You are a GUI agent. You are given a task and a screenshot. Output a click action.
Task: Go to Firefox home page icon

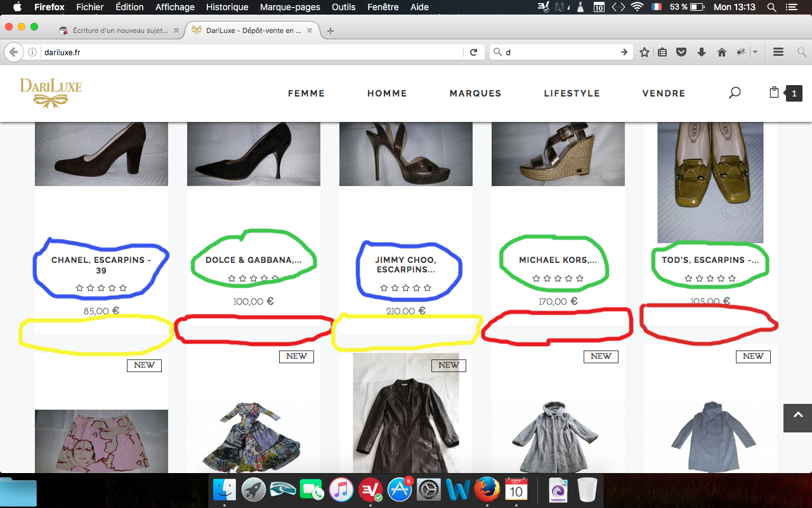[721, 52]
